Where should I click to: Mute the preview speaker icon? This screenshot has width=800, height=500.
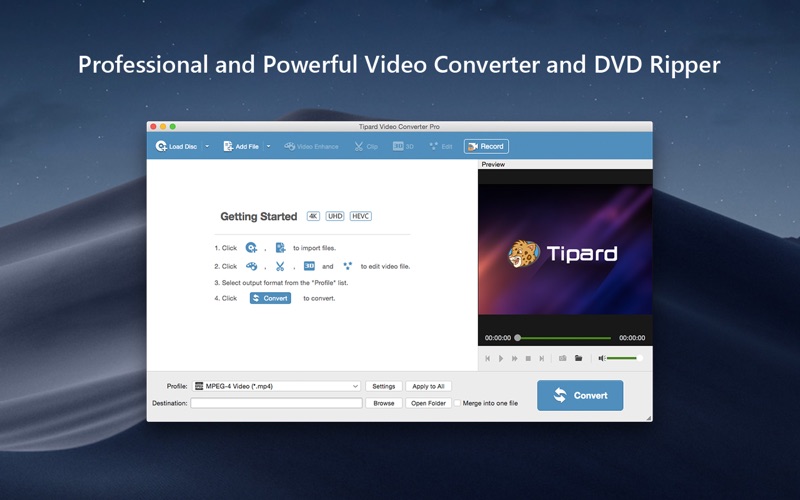[x=602, y=358]
